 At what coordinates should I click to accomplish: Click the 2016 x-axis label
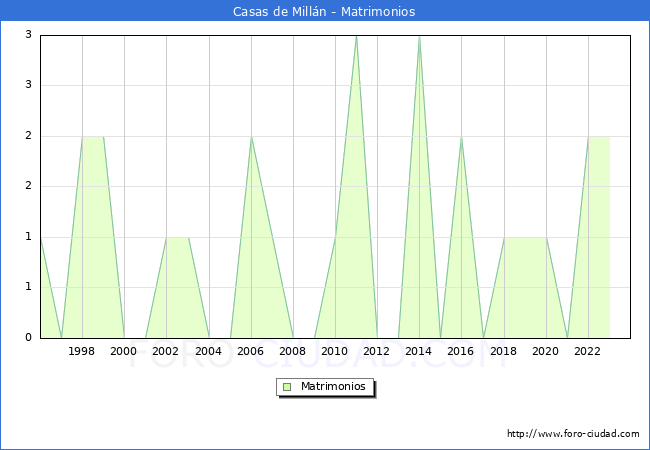461,351
